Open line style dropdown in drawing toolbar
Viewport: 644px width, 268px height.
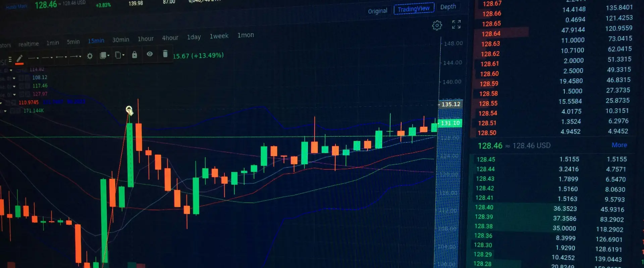pyautogui.click(x=34, y=58)
